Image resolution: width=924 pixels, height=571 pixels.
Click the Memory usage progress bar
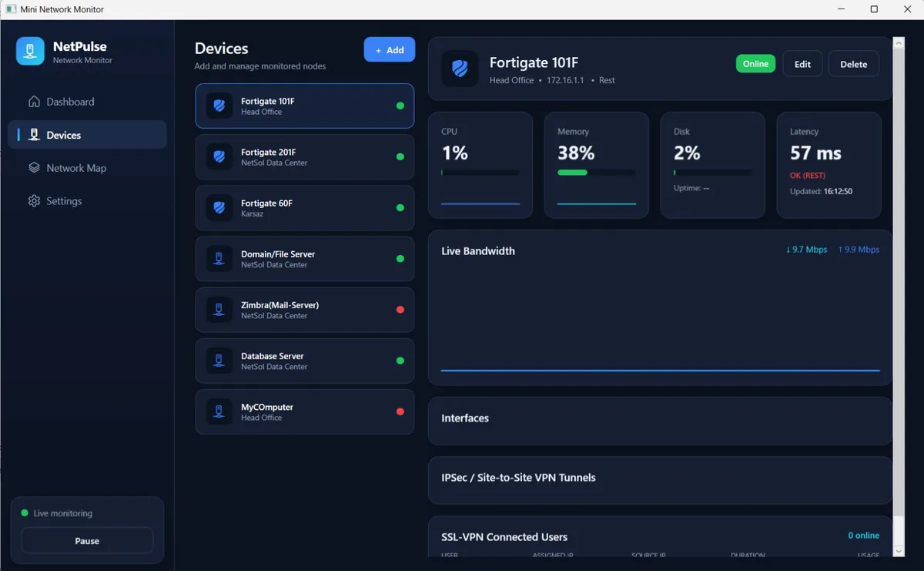597,173
